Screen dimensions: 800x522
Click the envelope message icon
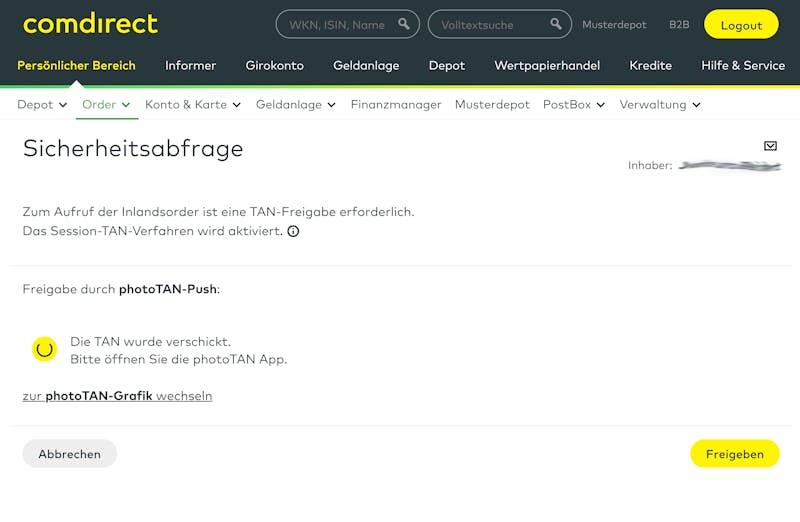(x=770, y=146)
